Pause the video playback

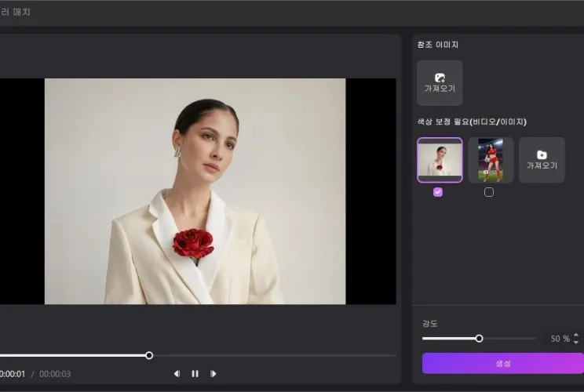coord(195,374)
